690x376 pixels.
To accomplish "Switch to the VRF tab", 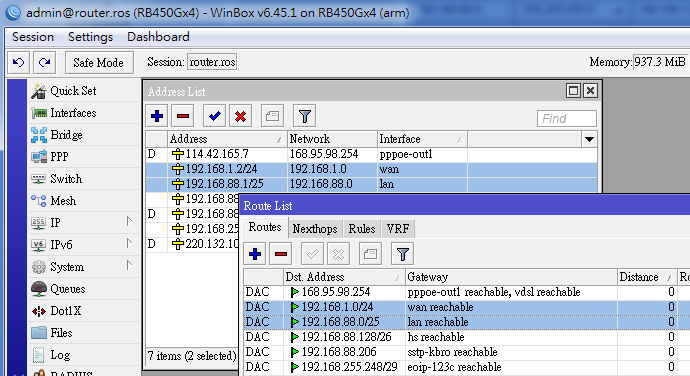I will point(398,229).
